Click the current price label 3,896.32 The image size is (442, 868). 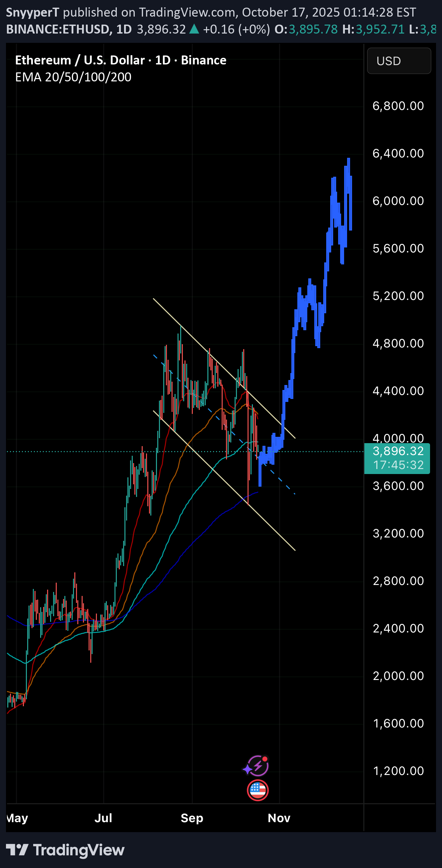pos(397,451)
